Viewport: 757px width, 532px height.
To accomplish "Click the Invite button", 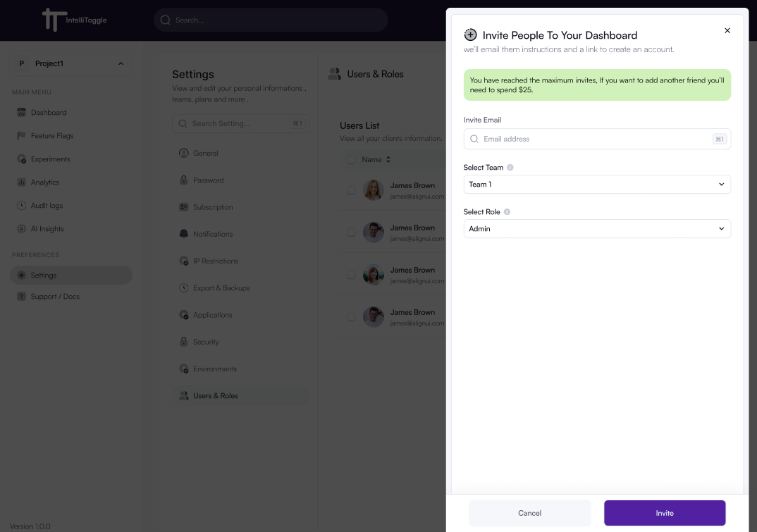I will click(664, 513).
